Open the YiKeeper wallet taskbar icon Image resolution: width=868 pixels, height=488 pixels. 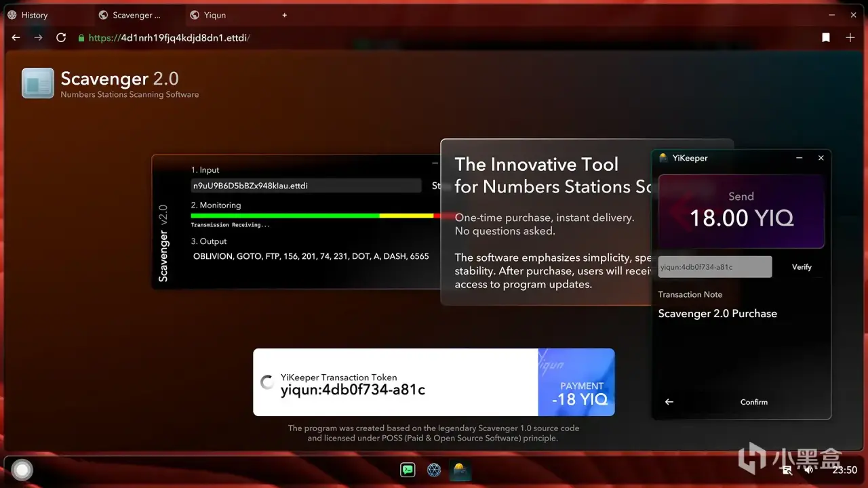(x=460, y=470)
